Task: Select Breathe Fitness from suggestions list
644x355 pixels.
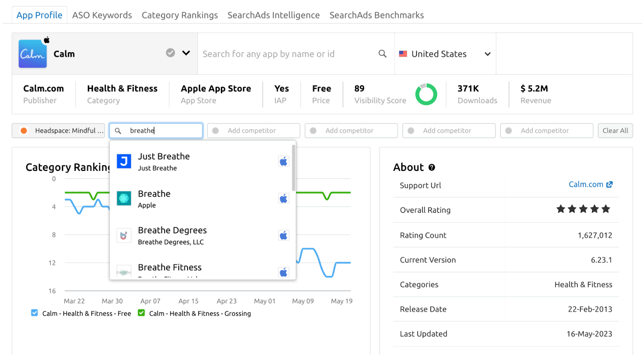Action: pos(170,268)
